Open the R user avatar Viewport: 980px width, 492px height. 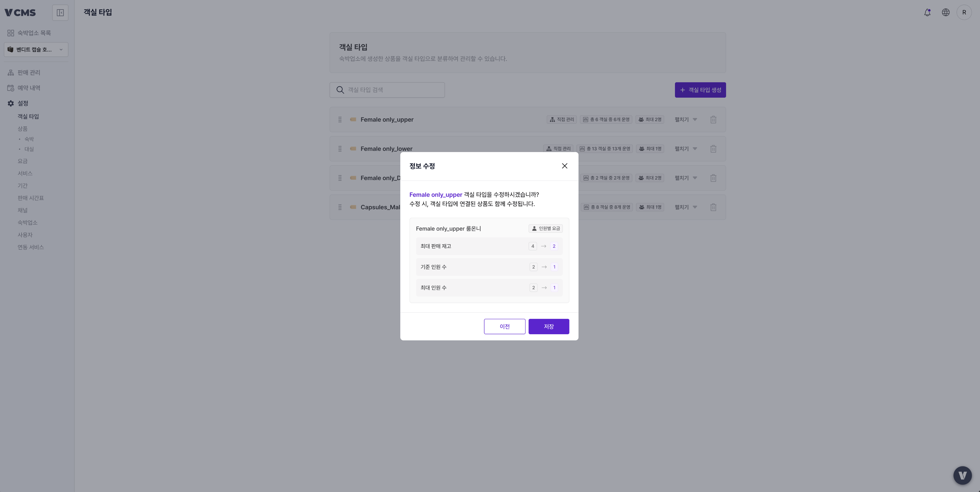pyautogui.click(x=964, y=12)
